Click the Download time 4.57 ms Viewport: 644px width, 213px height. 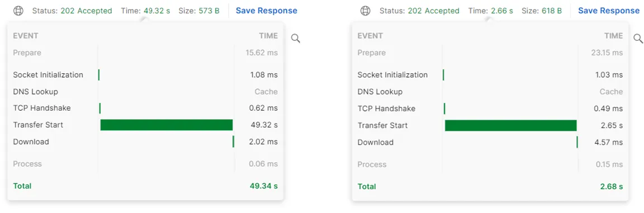point(609,142)
